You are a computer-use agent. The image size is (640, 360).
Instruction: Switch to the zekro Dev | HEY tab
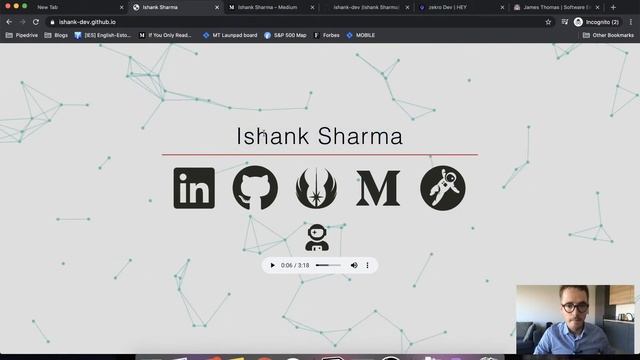point(461,7)
